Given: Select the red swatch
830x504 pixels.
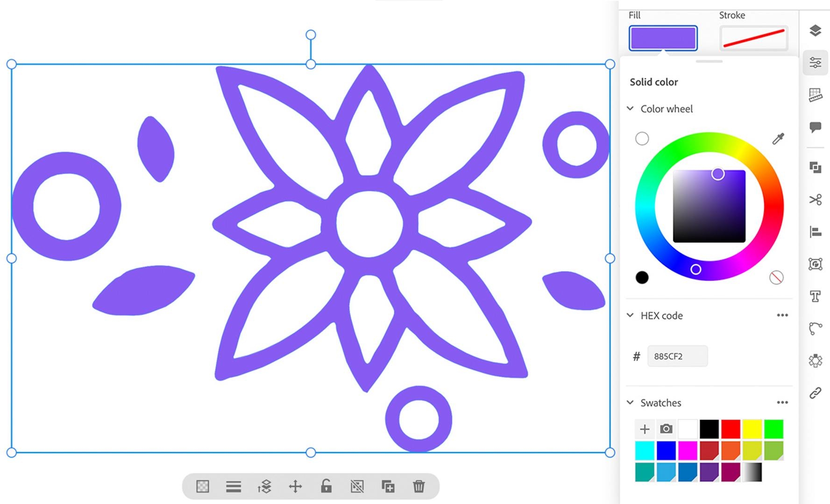Looking at the screenshot, I should coord(731,429).
